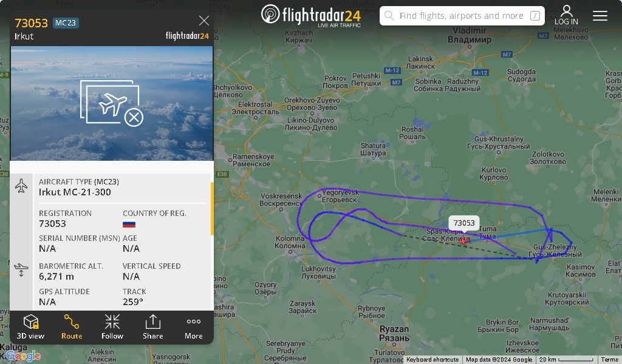Select the red aircraft marker on map
This screenshot has height=364, width=622.
[x=463, y=240]
